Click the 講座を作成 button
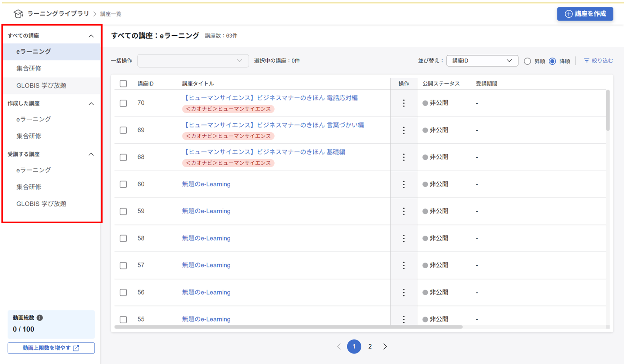625x364 pixels. [585, 14]
